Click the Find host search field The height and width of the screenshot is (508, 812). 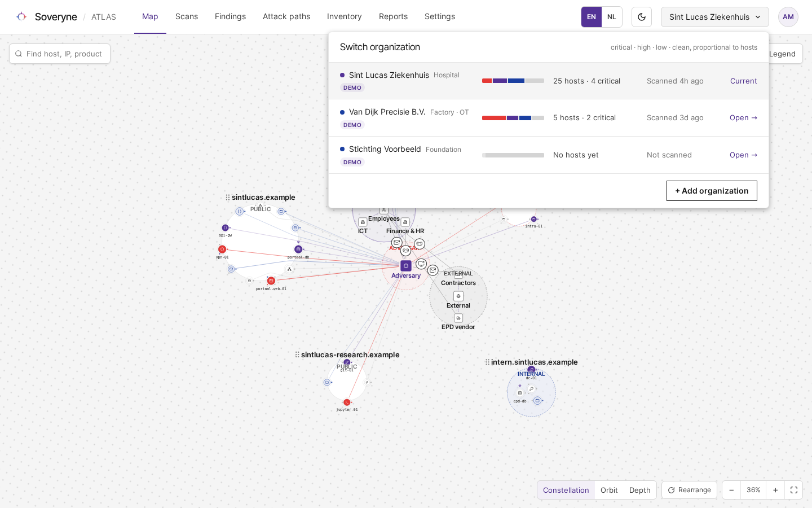point(60,54)
